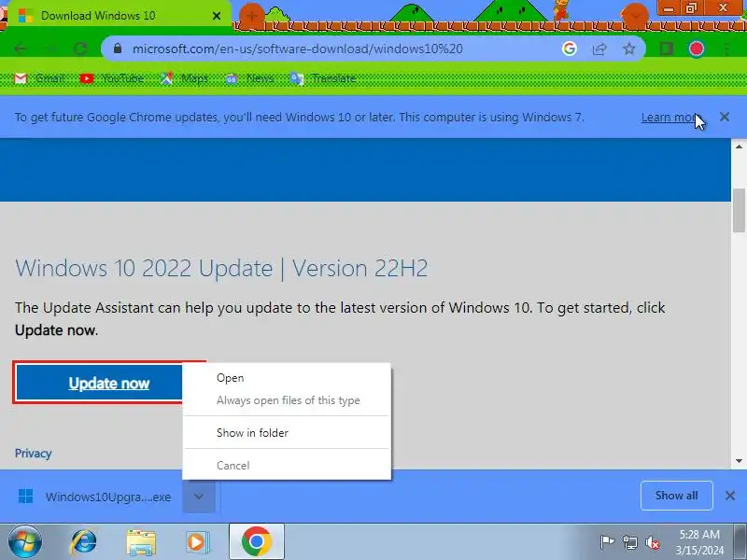747x560 pixels.
Task: Open the Privacy link
Action: [x=33, y=454]
